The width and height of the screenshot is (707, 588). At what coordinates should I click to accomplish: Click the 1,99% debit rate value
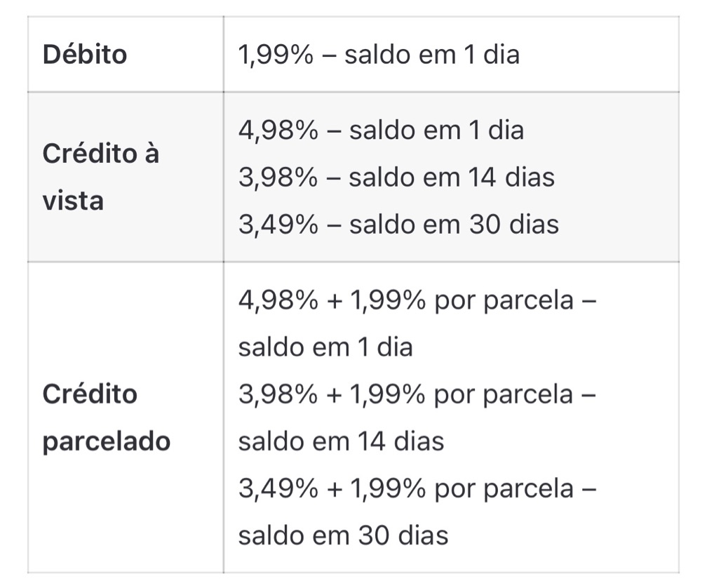(x=276, y=55)
